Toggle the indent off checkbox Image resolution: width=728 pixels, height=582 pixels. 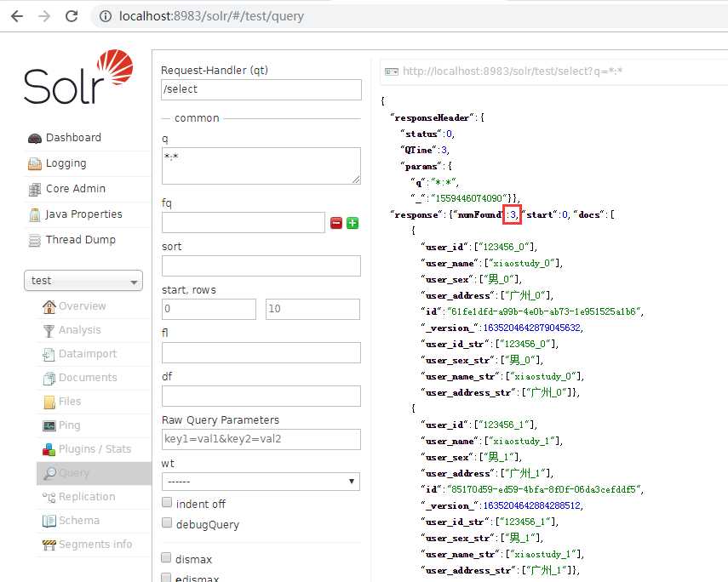click(167, 503)
